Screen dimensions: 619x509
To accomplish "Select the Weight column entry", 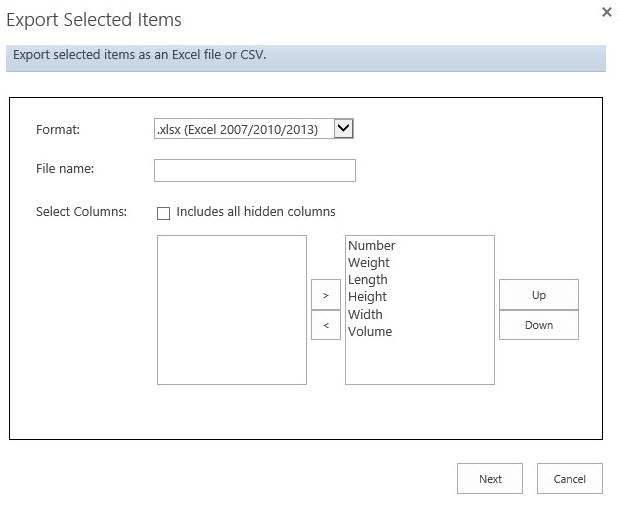I will (x=369, y=263).
